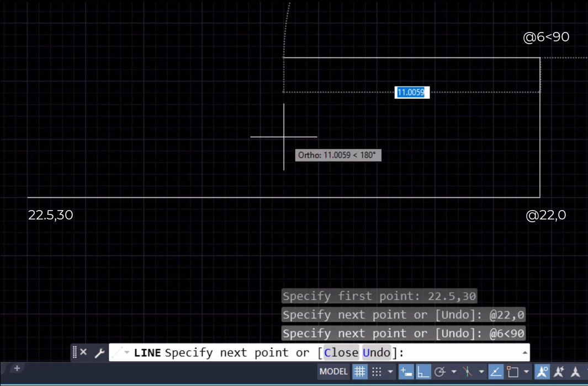Click the isometric drafting icon

pyautogui.click(x=467, y=372)
